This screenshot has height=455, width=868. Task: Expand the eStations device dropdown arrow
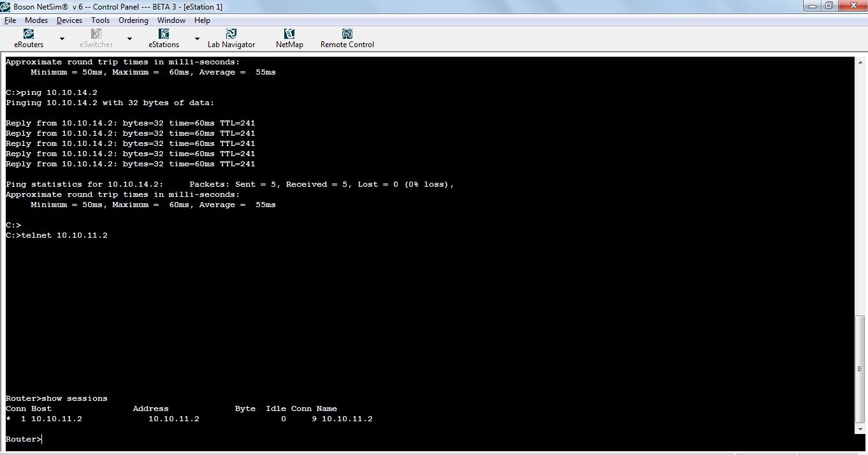[197, 38]
